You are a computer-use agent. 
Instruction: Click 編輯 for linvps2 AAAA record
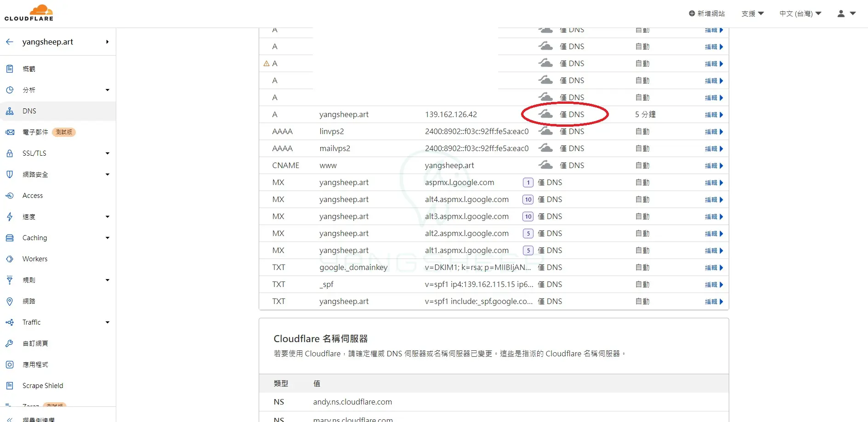714,132
